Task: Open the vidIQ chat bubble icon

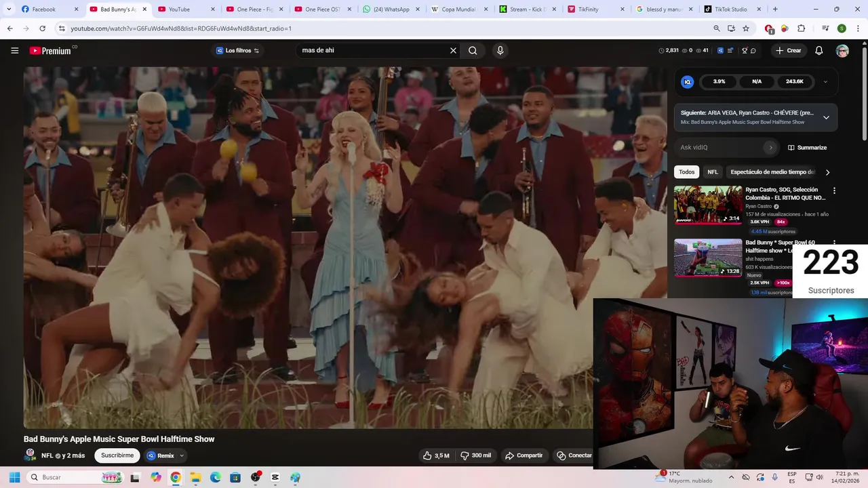Action: (753, 51)
